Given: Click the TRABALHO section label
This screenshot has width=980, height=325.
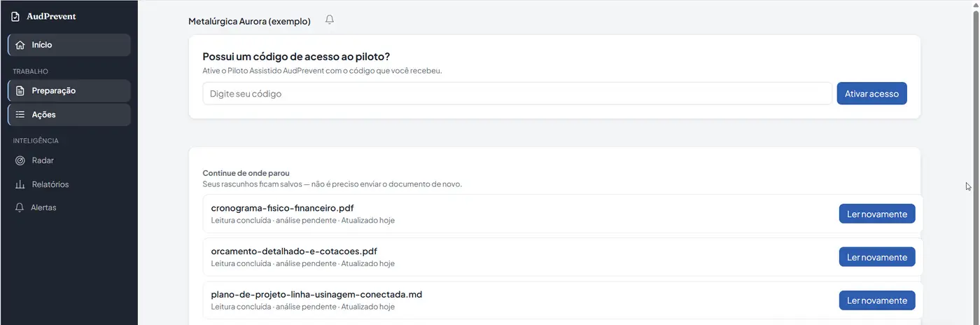Looking at the screenshot, I should [x=31, y=71].
